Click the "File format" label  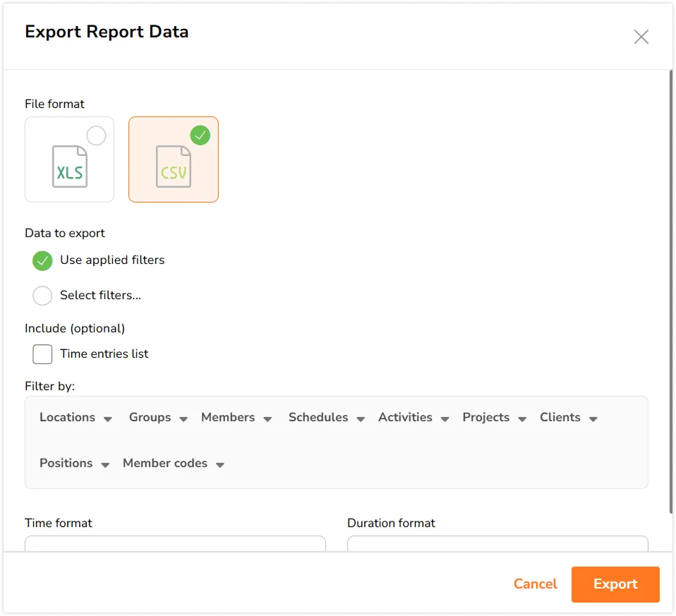coord(54,104)
